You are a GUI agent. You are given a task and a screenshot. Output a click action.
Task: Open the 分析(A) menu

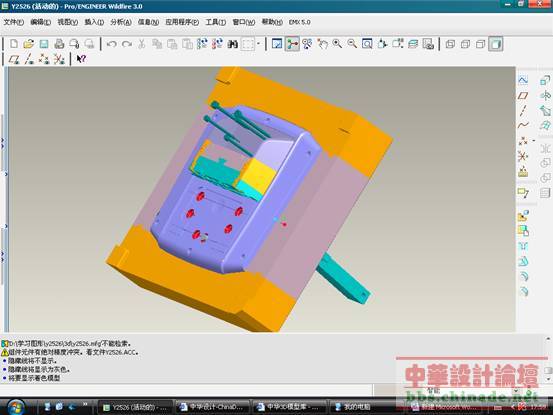pyautogui.click(x=121, y=22)
